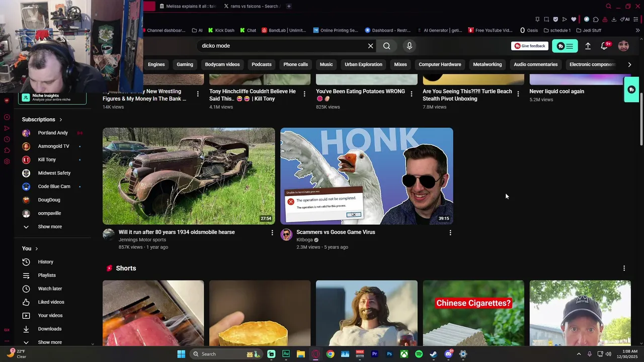Screen dimensions: 644x362
Task: Open the TubeBuddy menu button
Action: click(x=565, y=46)
